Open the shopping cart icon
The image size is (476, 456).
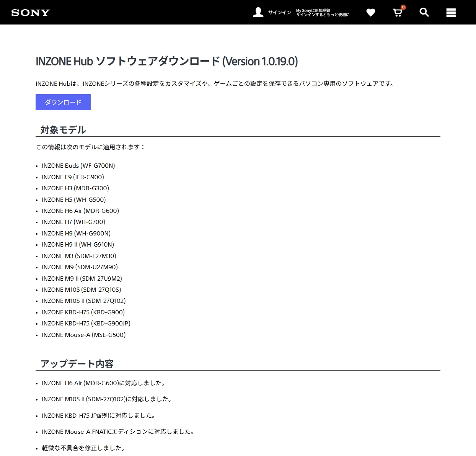397,13
